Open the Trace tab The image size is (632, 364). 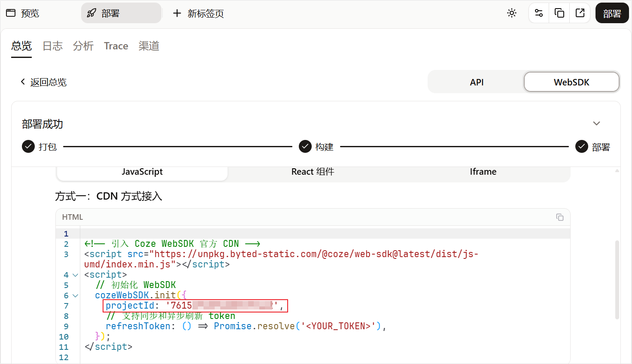116,46
